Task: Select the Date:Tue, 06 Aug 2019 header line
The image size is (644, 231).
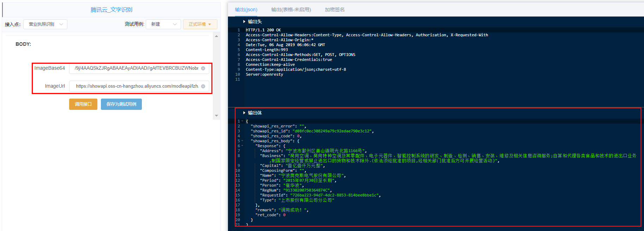Action: tap(285, 45)
